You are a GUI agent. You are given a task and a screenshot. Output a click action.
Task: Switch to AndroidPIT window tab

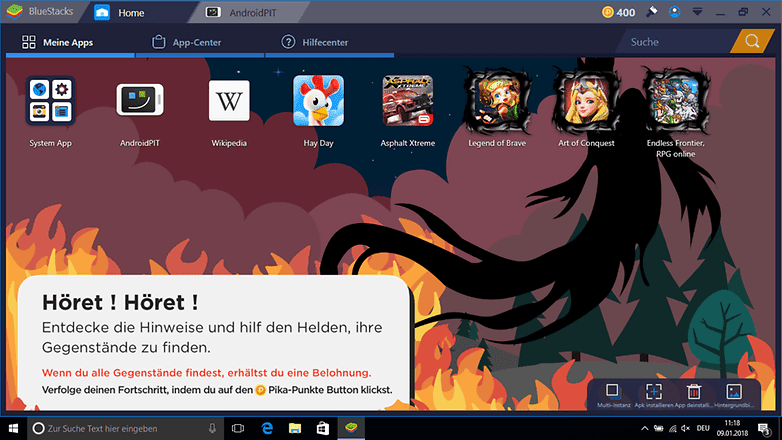tap(248, 12)
